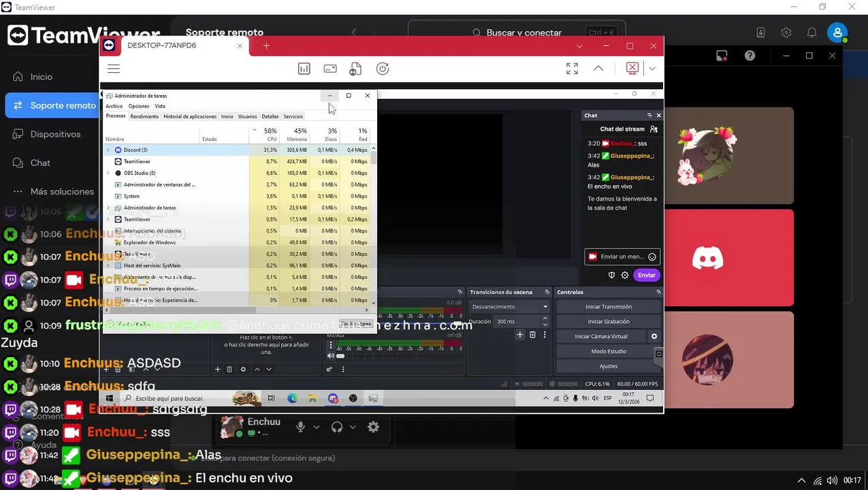Viewport: 868px width, 490px height.
Task: Go to Inicio in TeamViewer sidebar
Action: [42, 77]
